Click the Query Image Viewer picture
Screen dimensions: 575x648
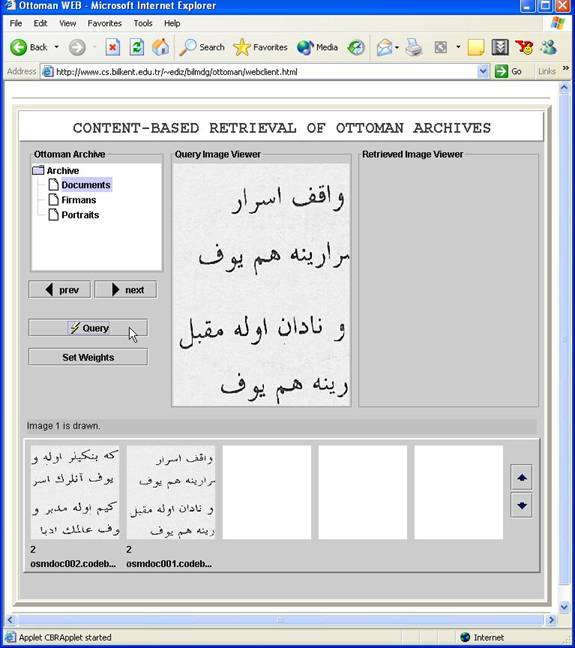pyautogui.click(x=261, y=285)
